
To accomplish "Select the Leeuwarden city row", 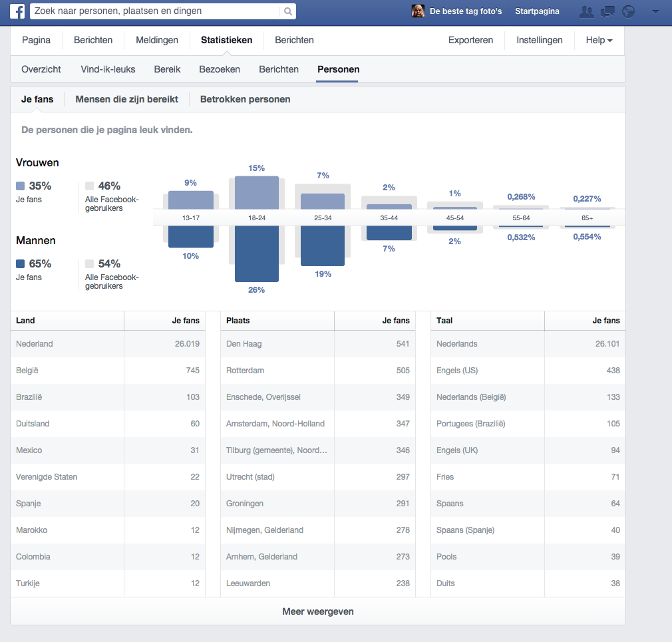I will pos(318,583).
